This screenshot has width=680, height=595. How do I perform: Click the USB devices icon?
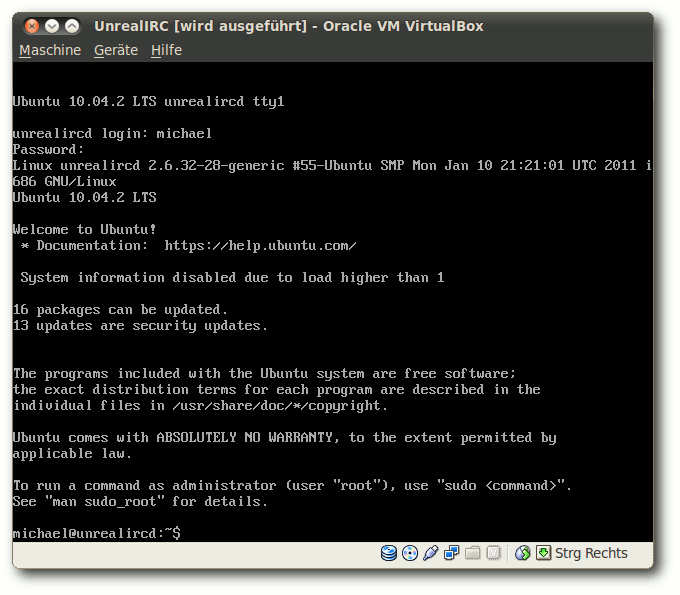tap(430, 553)
